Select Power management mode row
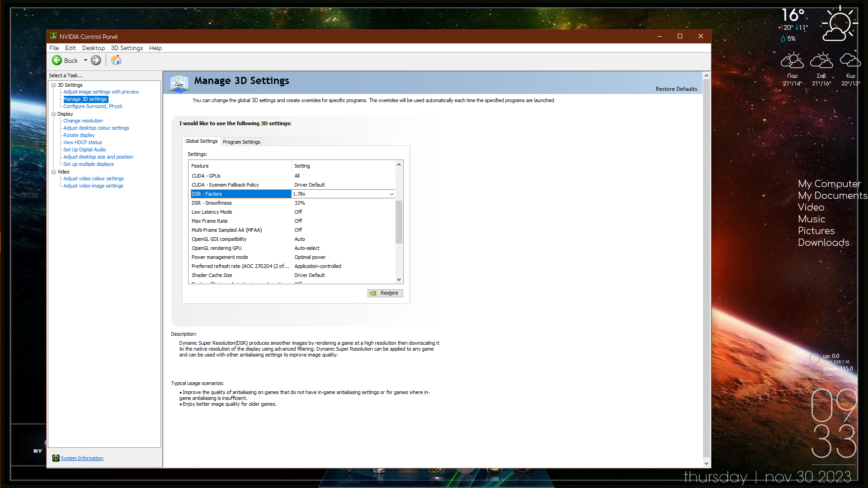The height and width of the screenshot is (488, 868). click(x=292, y=257)
